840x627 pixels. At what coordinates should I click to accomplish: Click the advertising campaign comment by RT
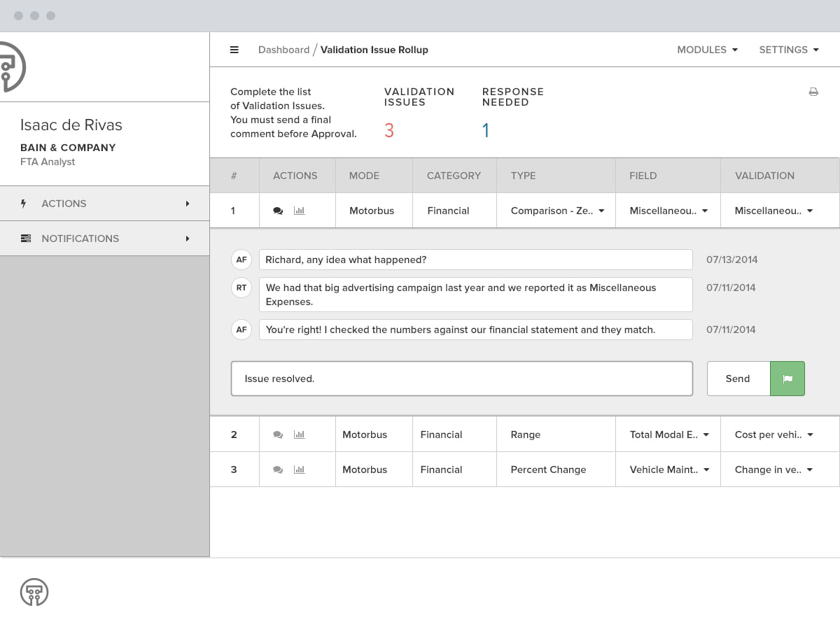(x=476, y=295)
